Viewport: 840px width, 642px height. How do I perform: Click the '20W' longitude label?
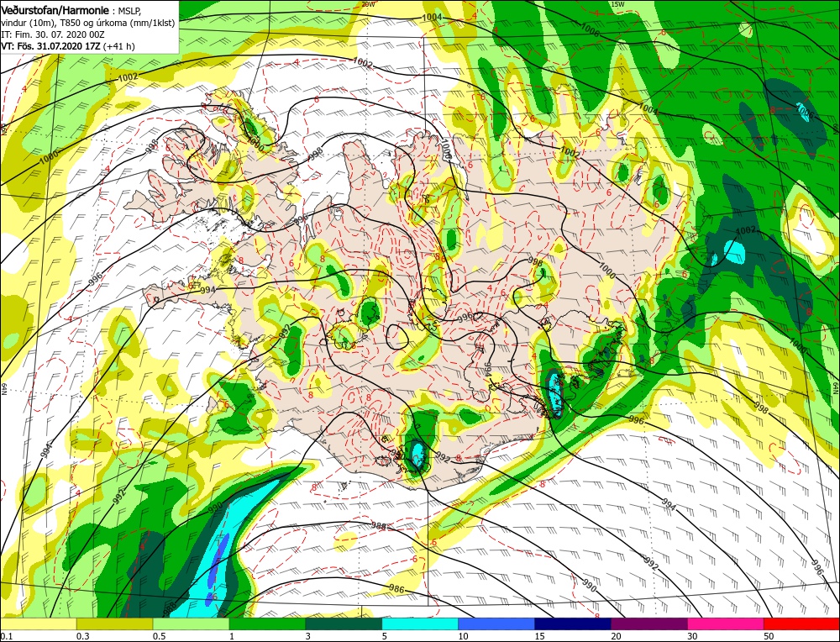coord(368,4)
